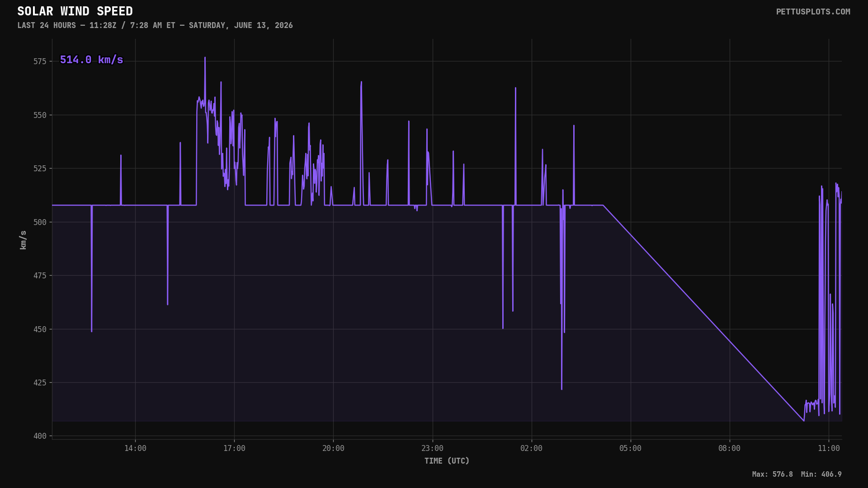This screenshot has height=488, width=868.
Task: Click the 425 y-axis tick label
Action: [40, 383]
